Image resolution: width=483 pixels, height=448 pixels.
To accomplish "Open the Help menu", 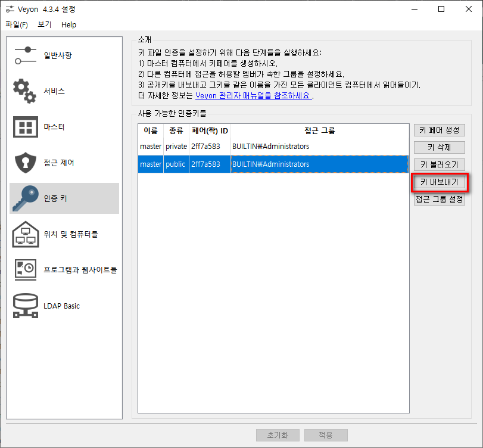I will [68, 24].
